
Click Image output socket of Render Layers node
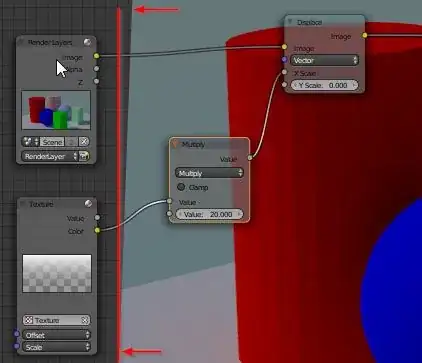96,56
